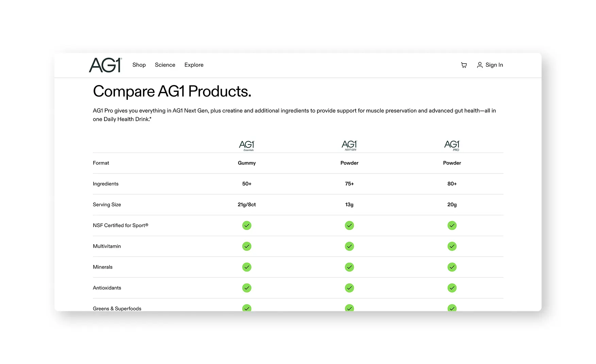This screenshot has height=364, width=596.
Task: Open the Shop menu
Action: 139,65
